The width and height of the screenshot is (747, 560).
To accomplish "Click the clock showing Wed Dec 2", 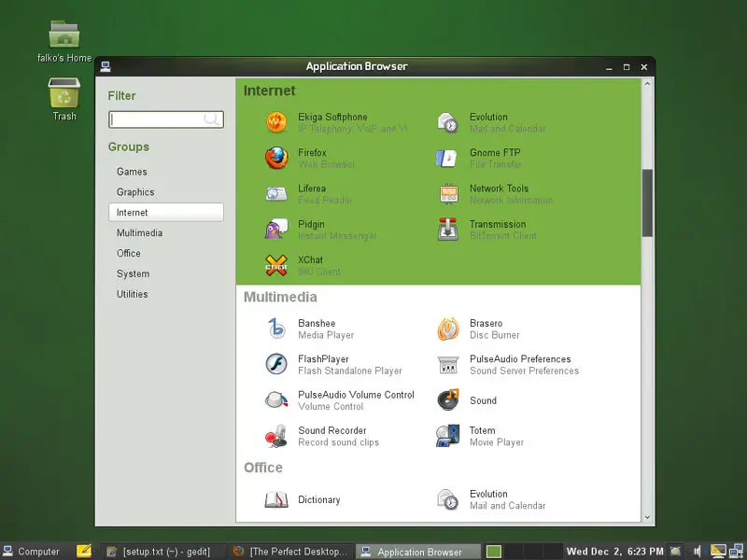I will click(614, 552).
